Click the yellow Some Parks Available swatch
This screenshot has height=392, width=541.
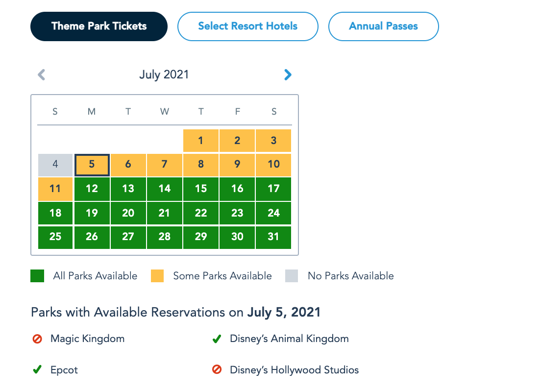click(x=157, y=276)
